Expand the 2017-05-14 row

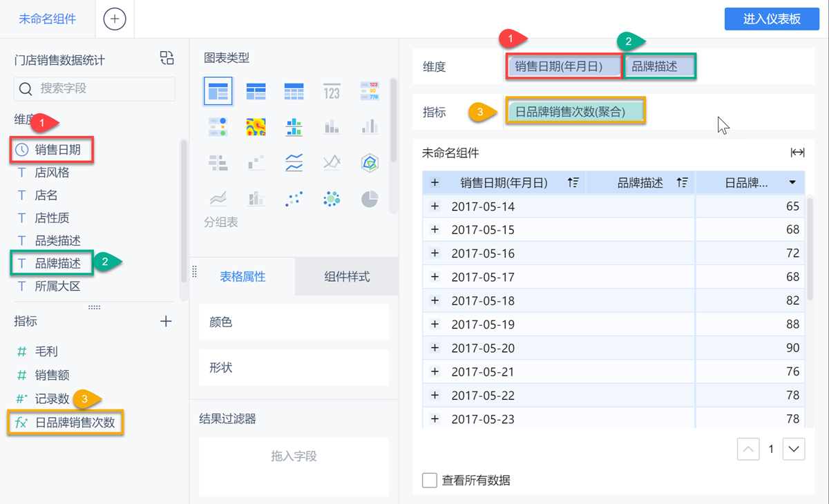(x=435, y=206)
